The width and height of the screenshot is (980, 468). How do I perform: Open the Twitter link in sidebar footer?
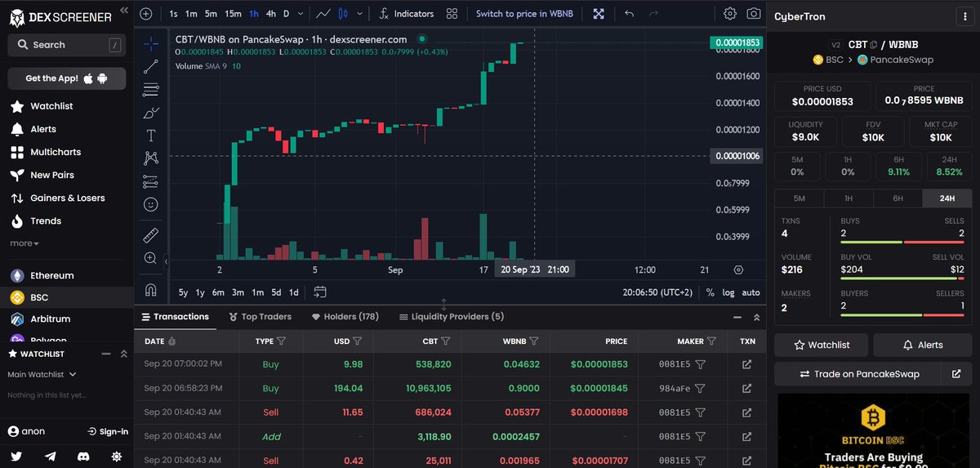pos(17,456)
